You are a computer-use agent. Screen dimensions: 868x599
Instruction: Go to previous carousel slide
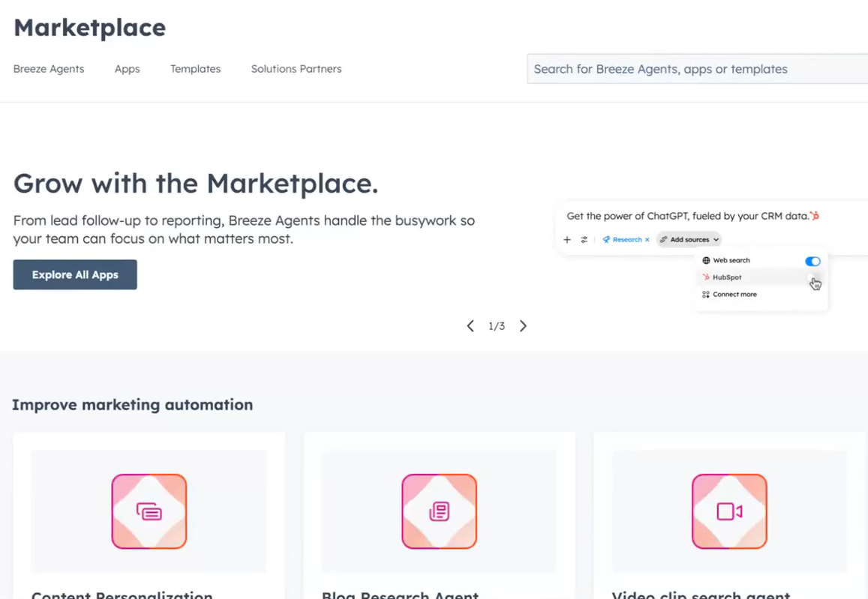point(470,326)
